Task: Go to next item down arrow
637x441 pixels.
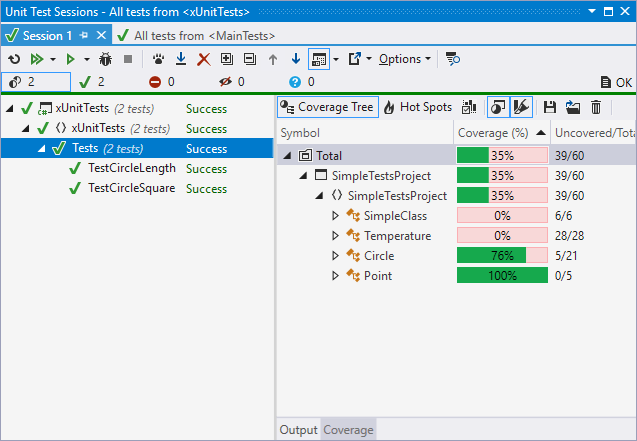Action: tap(296, 59)
